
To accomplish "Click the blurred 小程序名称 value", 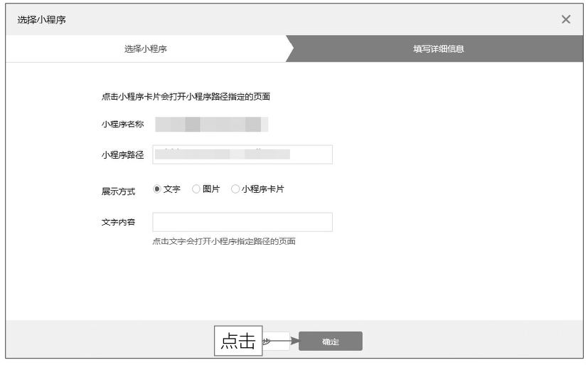I will (211, 125).
